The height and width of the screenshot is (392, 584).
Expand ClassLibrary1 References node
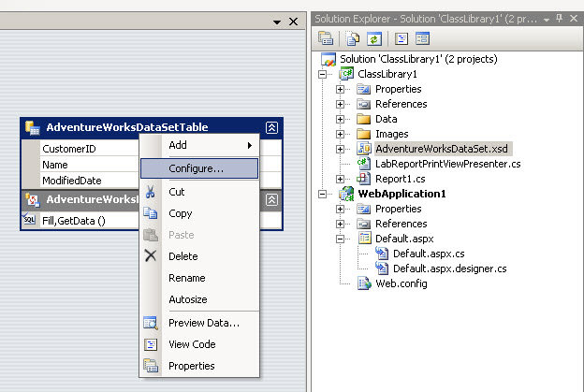(x=340, y=104)
